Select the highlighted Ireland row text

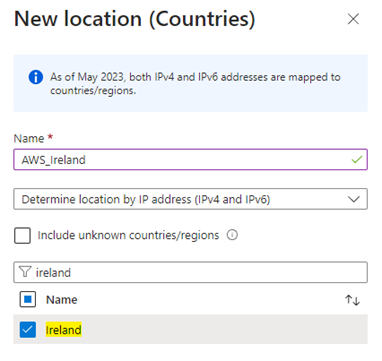[x=63, y=330]
